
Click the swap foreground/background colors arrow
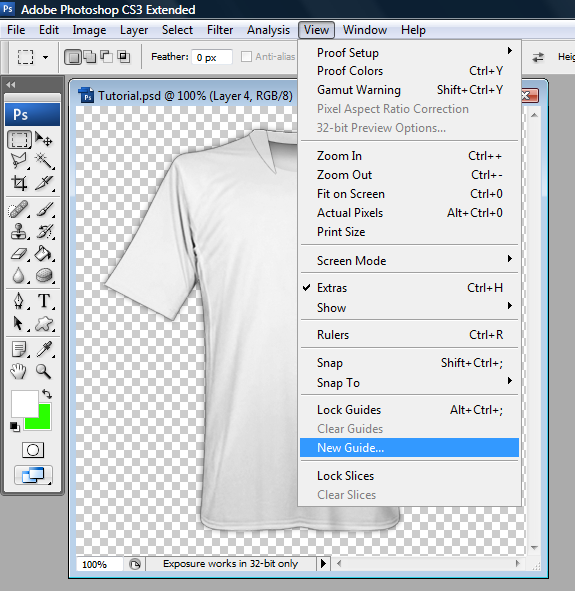(x=47, y=394)
